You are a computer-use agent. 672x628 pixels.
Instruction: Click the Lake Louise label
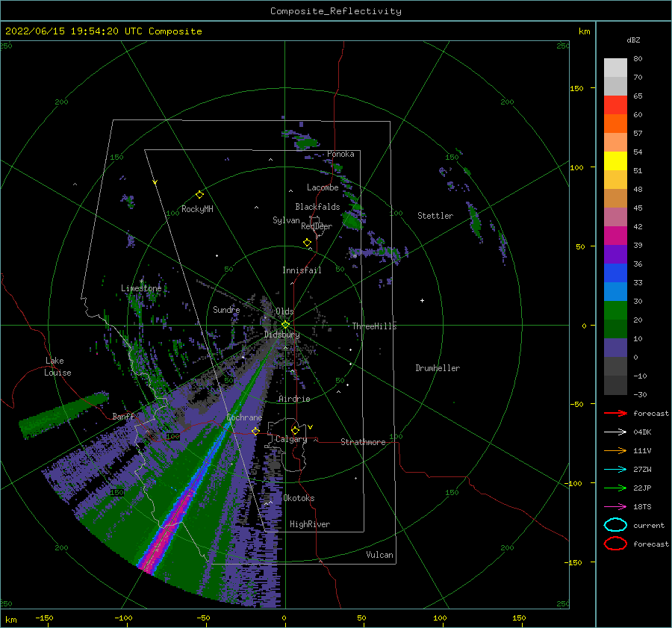coord(57,367)
